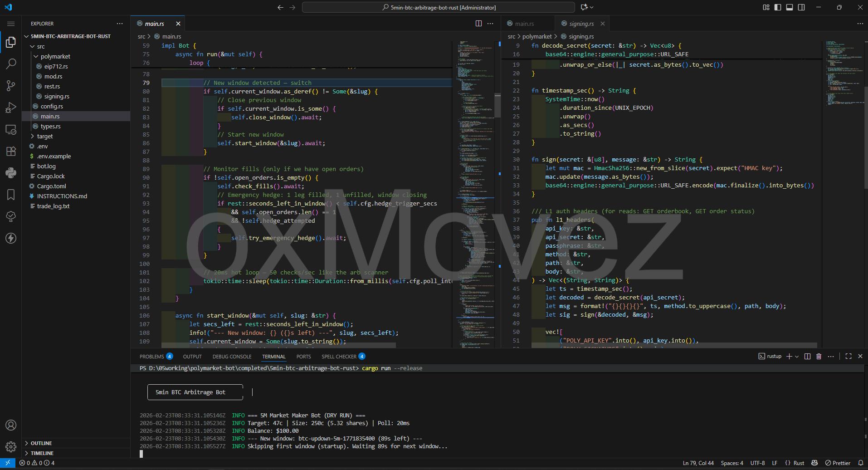Open errors and warnings status indicator
The height and width of the screenshot is (470, 868).
tap(37, 463)
